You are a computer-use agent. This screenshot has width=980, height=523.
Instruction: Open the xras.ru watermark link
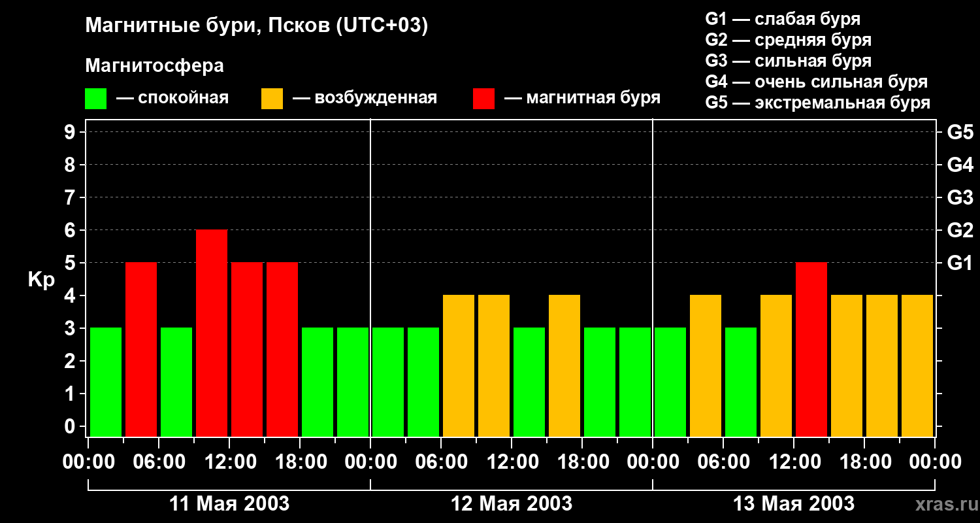(x=943, y=504)
